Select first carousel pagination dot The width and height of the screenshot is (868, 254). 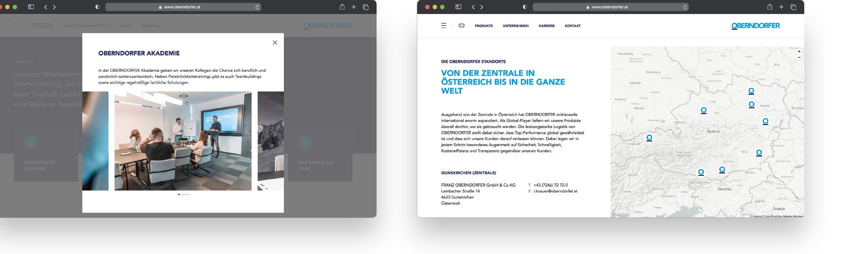[179, 194]
